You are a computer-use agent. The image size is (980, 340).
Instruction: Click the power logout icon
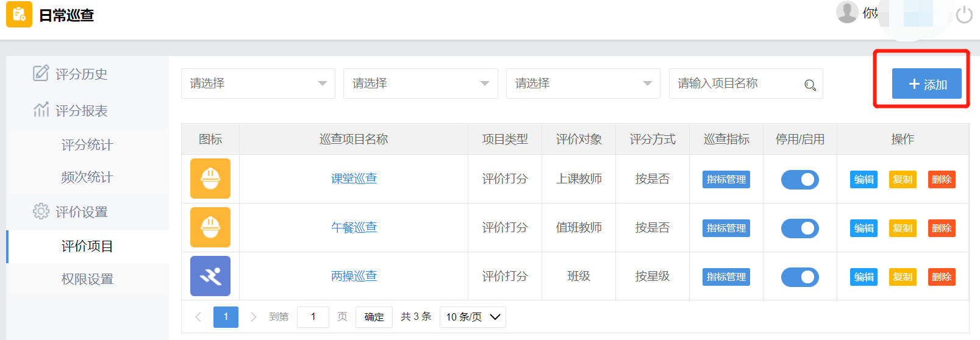964,14
